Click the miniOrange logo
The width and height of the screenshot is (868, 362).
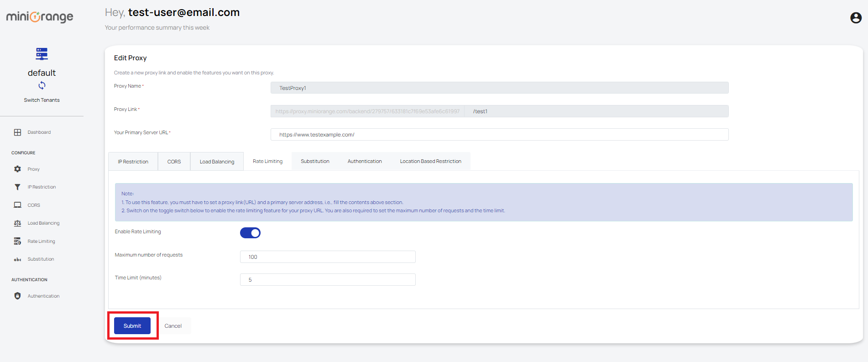40,17
